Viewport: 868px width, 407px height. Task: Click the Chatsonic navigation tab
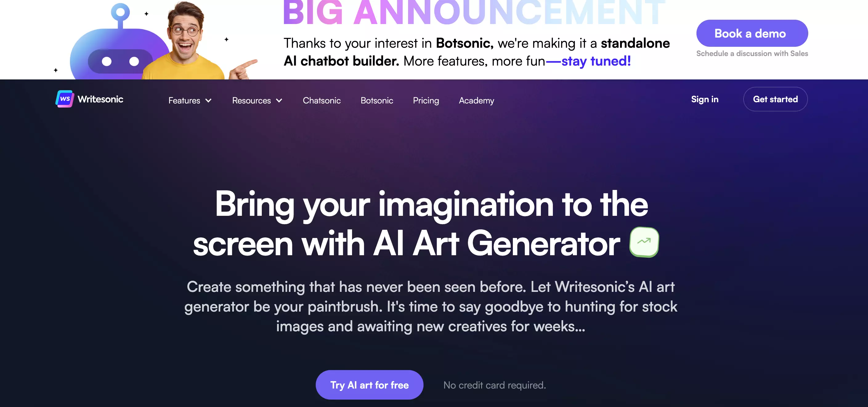(x=322, y=100)
